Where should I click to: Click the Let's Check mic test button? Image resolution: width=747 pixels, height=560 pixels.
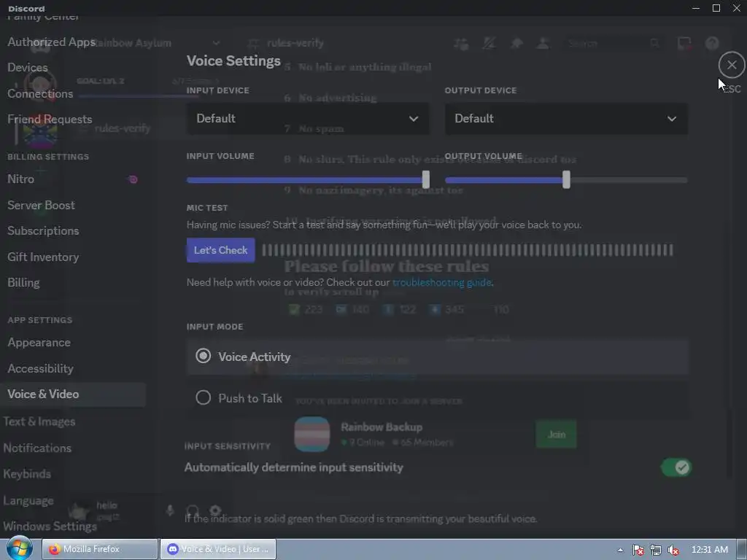(220, 250)
